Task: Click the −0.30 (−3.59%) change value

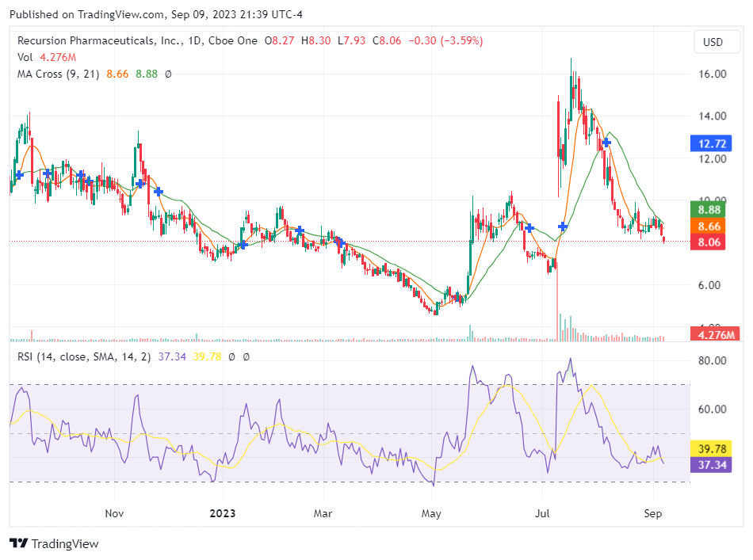Action: click(x=445, y=40)
